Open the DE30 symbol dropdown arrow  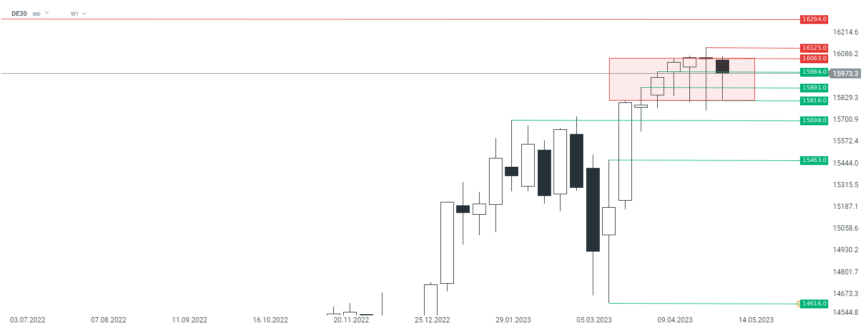click(x=47, y=13)
